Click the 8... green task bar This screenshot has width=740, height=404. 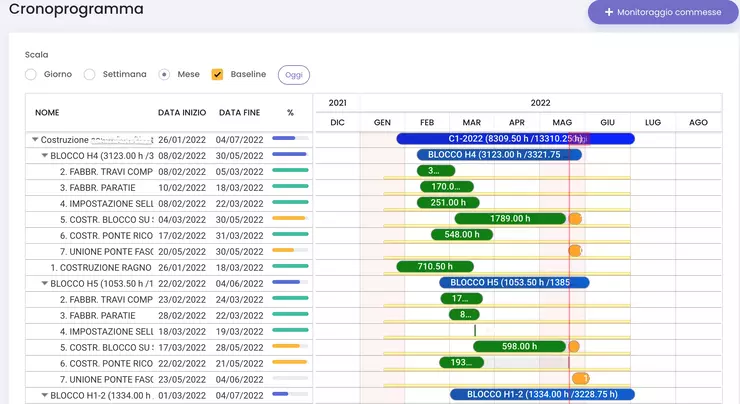(464, 314)
